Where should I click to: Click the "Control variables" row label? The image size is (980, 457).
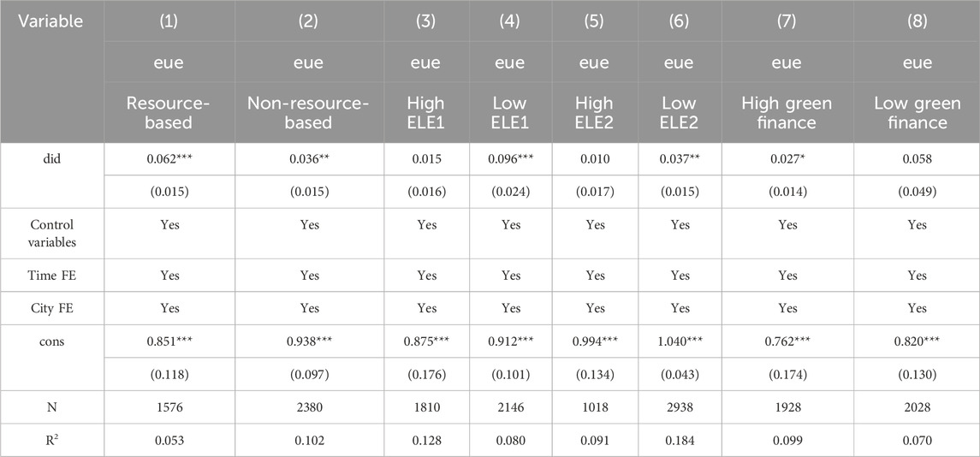(x=53, y=233)
